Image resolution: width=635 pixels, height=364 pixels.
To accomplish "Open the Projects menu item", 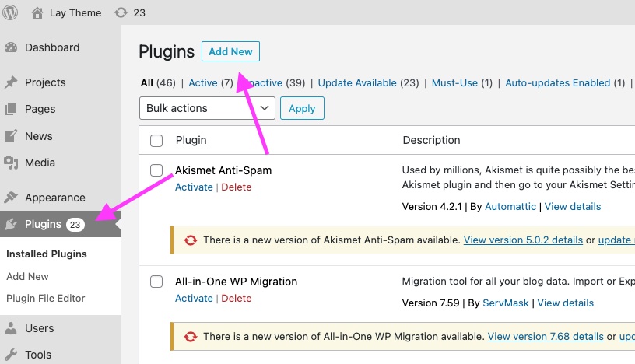I will [x=45, y=82].
